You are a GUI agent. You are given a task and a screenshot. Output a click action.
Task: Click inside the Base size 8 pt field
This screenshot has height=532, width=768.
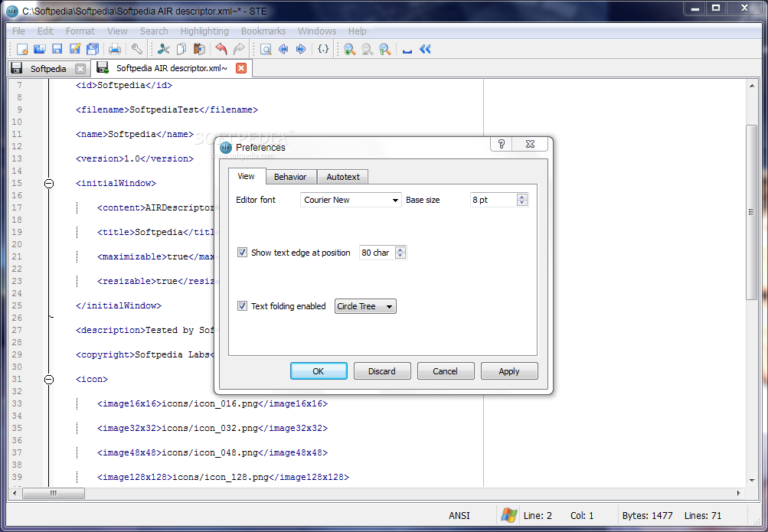click(494, 200)
